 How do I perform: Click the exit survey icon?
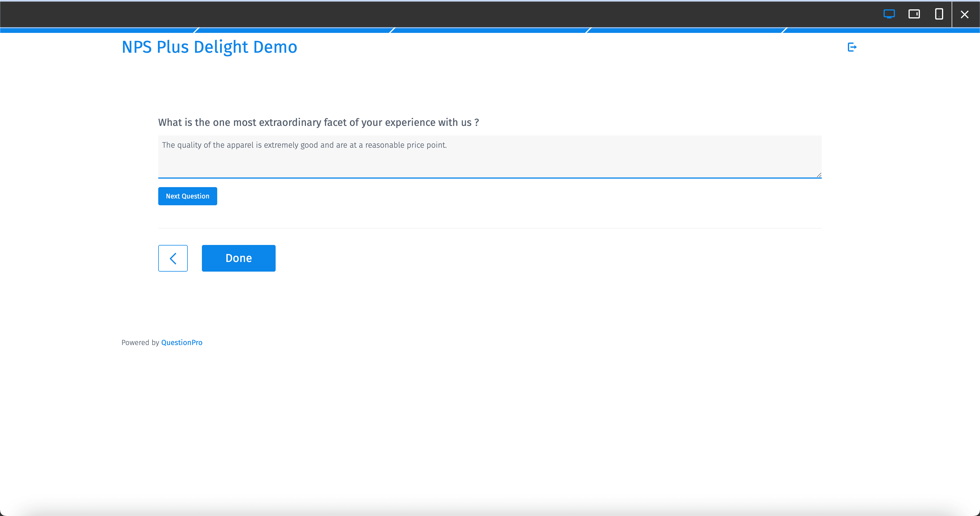click(x=852, y=47)
